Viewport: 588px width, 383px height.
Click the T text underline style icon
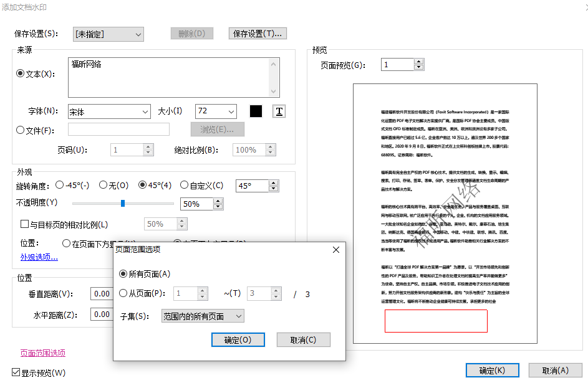tap(278, 111)
